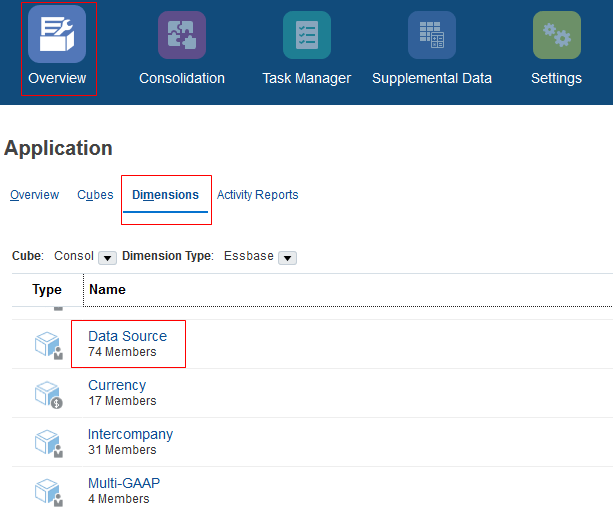
Task: Switch to the Cubes tab
Action: (x=95, y=195)
